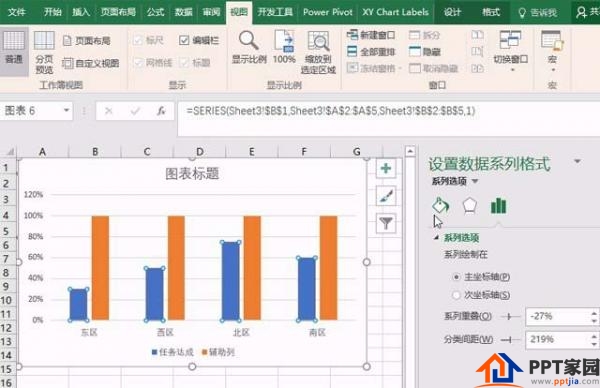Open Macros (宏) button
The width and height of the screenshot is (600, 388).
click(x=552, y=52)
